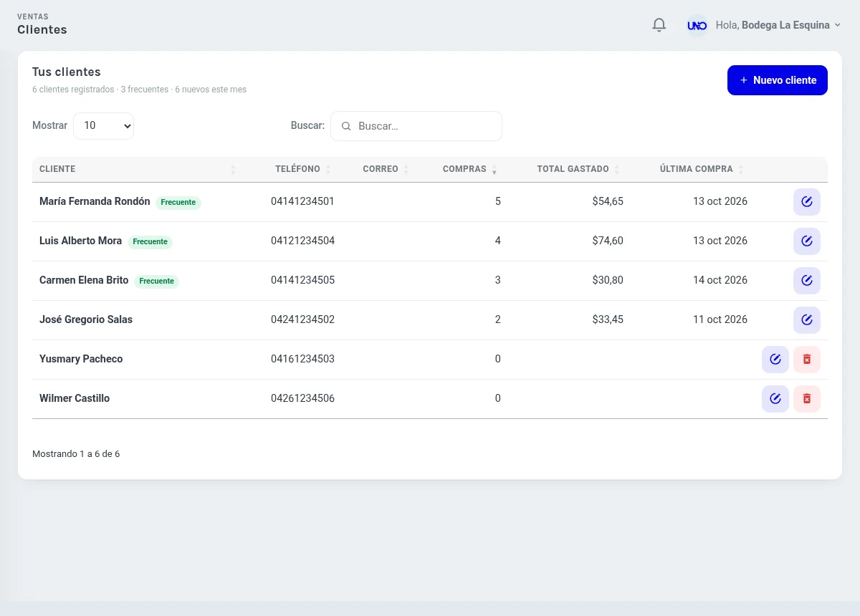This screenshot has height=616, width=860.
Task: Delete client Wilmer Castillo
Action: pos(807,399)
